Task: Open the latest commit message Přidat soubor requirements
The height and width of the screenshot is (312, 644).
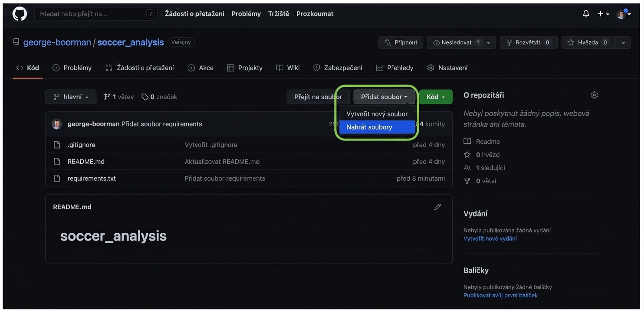Action: (161, 124)
